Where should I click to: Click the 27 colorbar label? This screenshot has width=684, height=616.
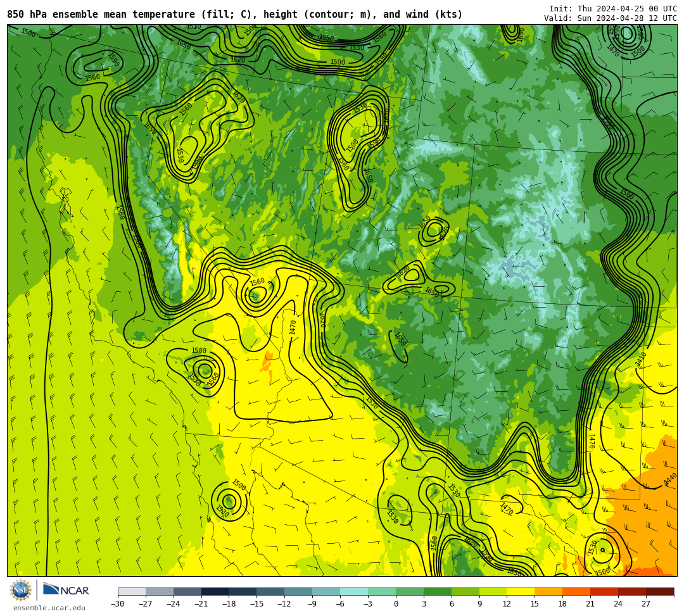[646, 604]
